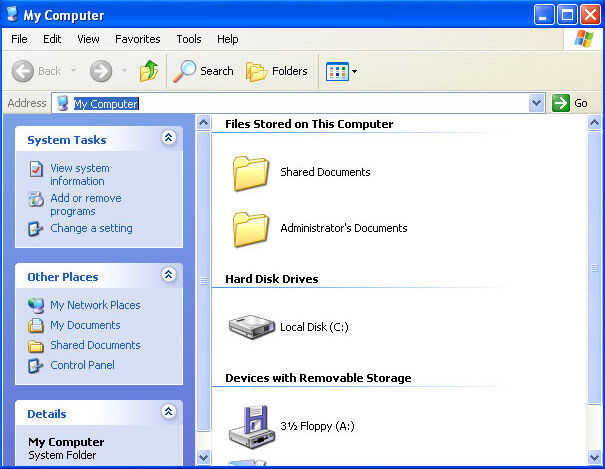Open the Address bar dropdown
The image size is (605, 469).
click(x=536, y=103)
